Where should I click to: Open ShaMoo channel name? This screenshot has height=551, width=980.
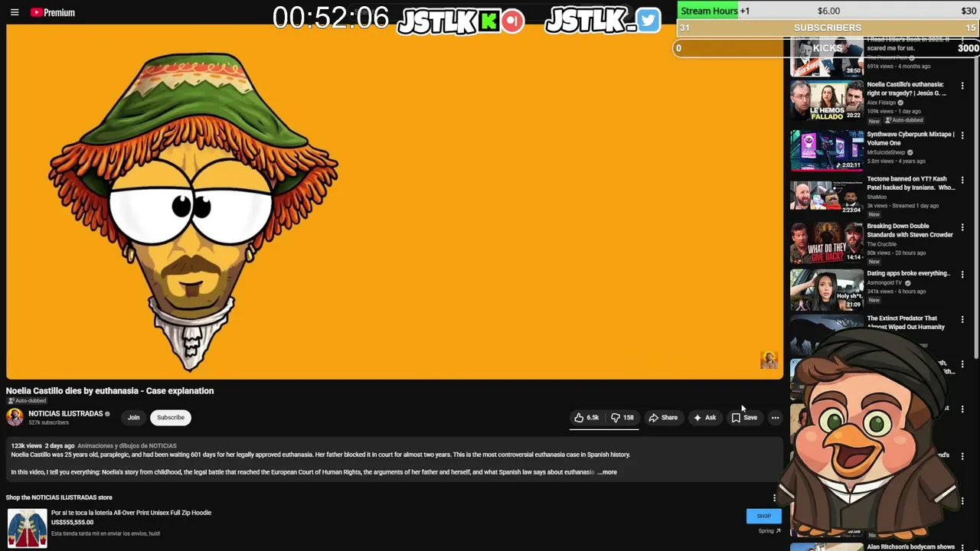click(877, 197)
